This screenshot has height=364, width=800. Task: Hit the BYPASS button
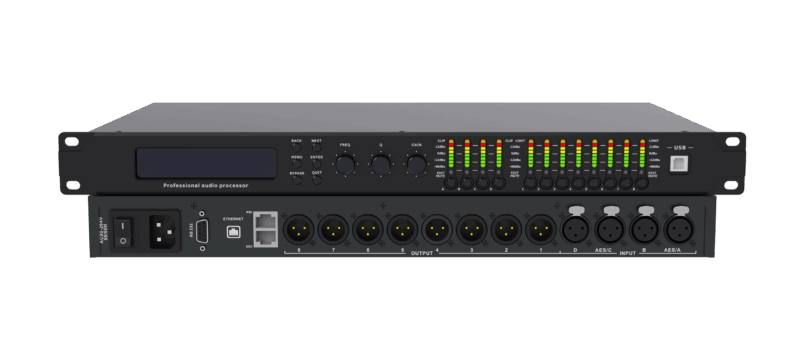296,181
